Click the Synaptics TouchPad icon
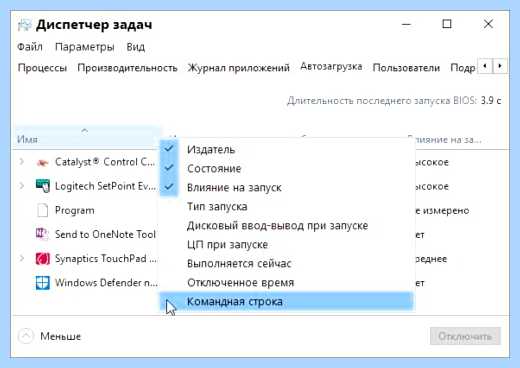 tap(43, 258)
